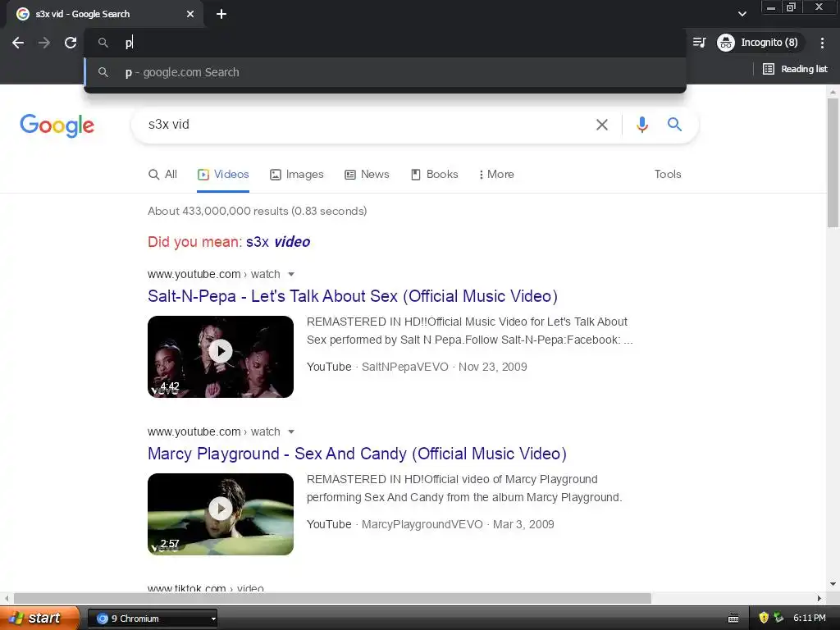This screenshot has height=630, width=840.
Task: Clear the Google search query
Action: click(x=602, y=125)
